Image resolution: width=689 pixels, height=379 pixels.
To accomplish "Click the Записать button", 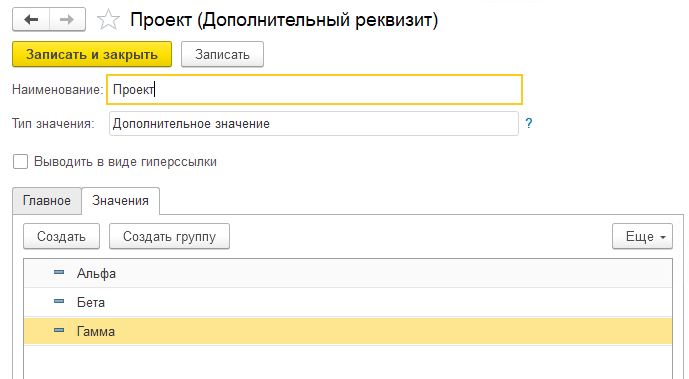I will coord(222,54).
